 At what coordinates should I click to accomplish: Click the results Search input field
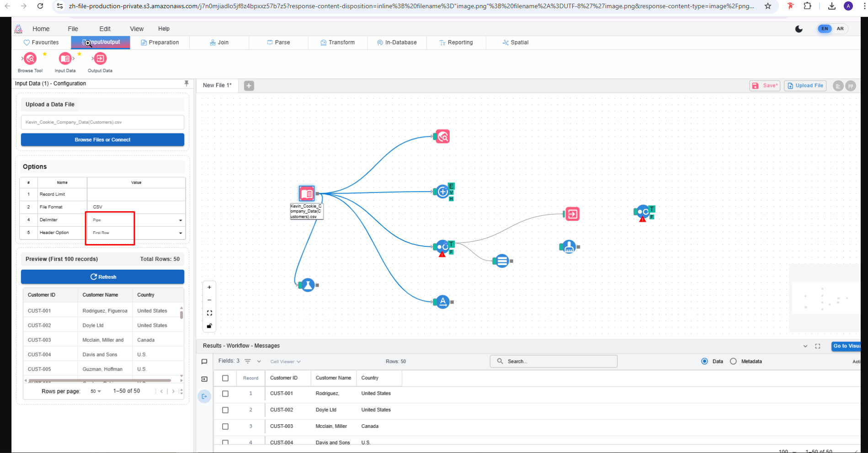[x=558, y=361]
